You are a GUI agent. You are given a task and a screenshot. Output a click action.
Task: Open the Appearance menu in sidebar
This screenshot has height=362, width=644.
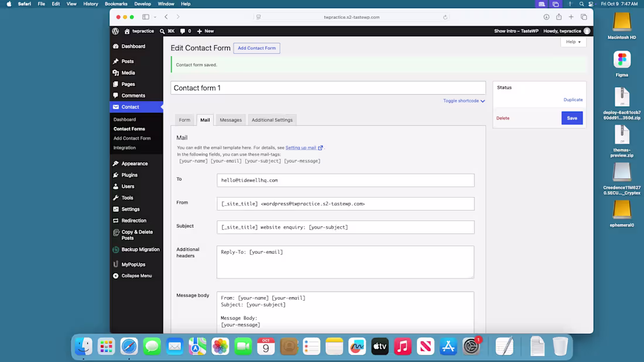[134, 163]
